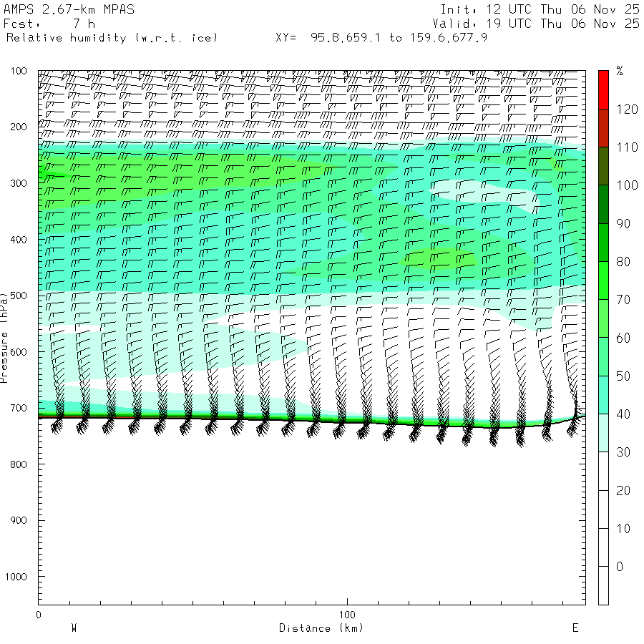Click the '110' colorbar value label

(627, 147)
